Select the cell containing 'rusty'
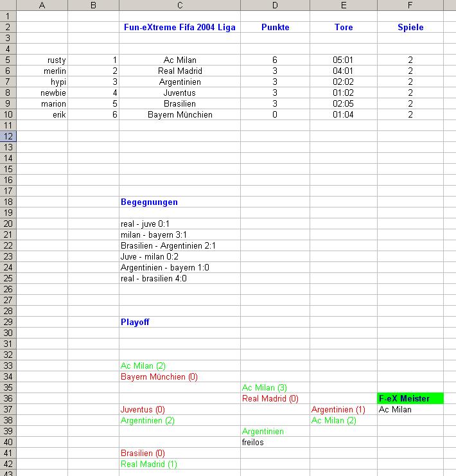 (42, 60)
